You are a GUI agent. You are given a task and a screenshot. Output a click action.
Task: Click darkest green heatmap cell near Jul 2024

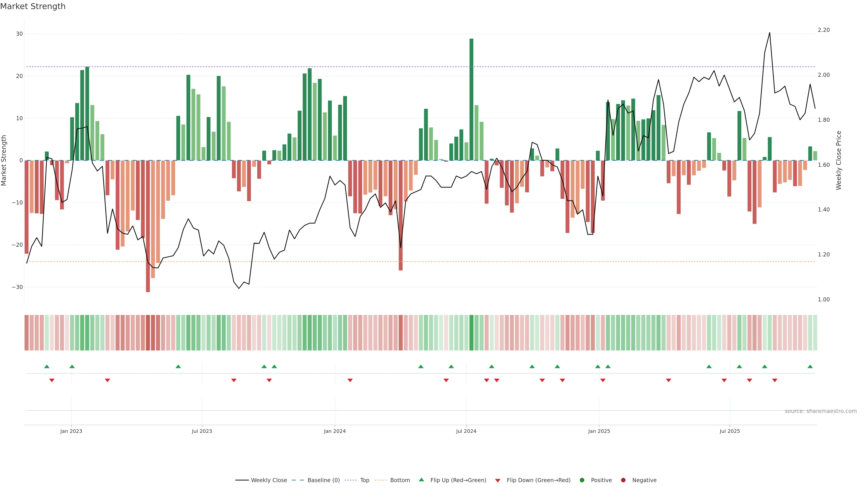click(x=471, y=333)
